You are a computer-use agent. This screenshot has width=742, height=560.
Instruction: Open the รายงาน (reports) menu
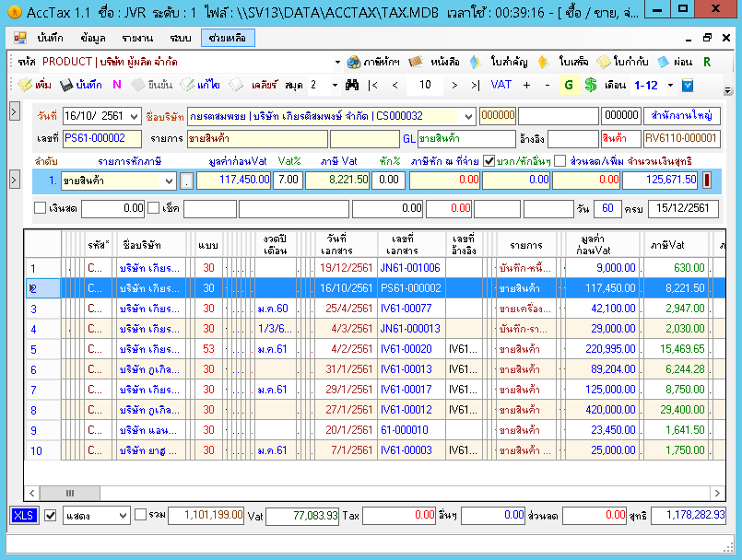(x=136, y=38)
